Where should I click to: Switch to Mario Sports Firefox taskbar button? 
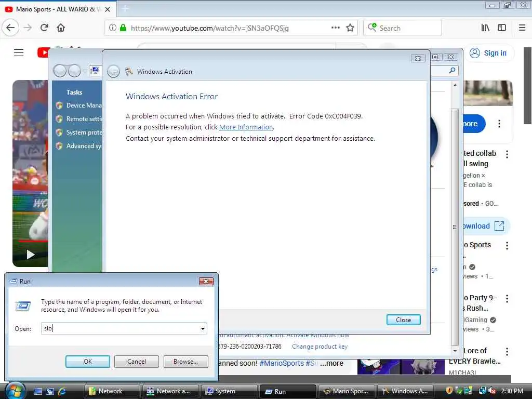click(347, 391)
